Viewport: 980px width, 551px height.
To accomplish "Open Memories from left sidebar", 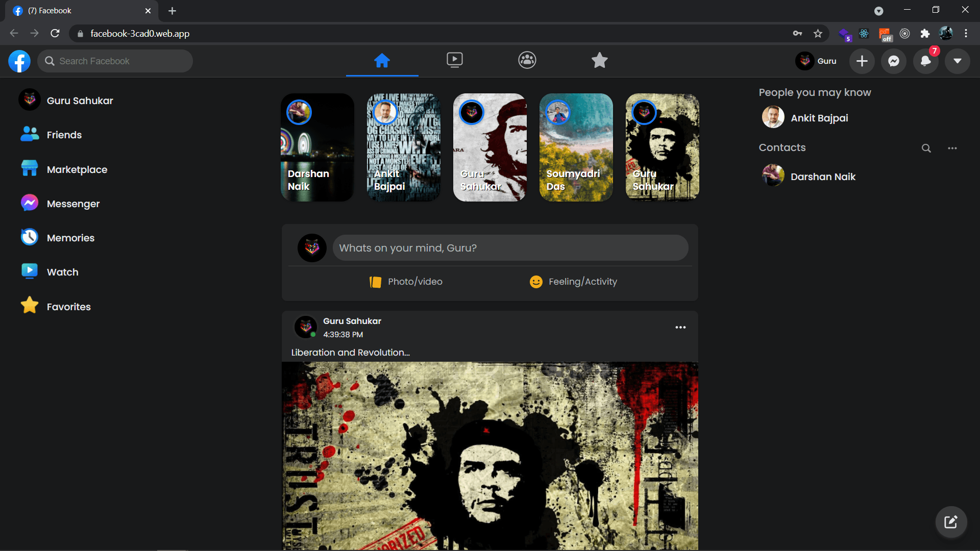I will [x=70, y=238].
